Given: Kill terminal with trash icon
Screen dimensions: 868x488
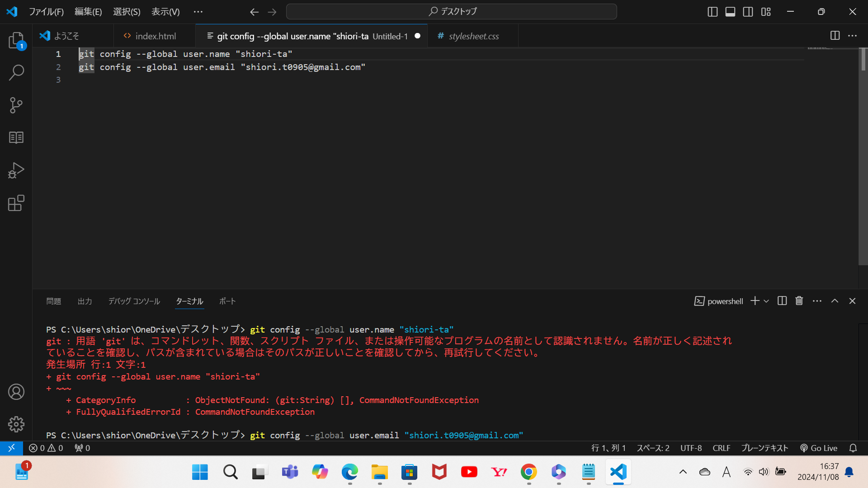Looking at the screenshot, I should 799,301.
